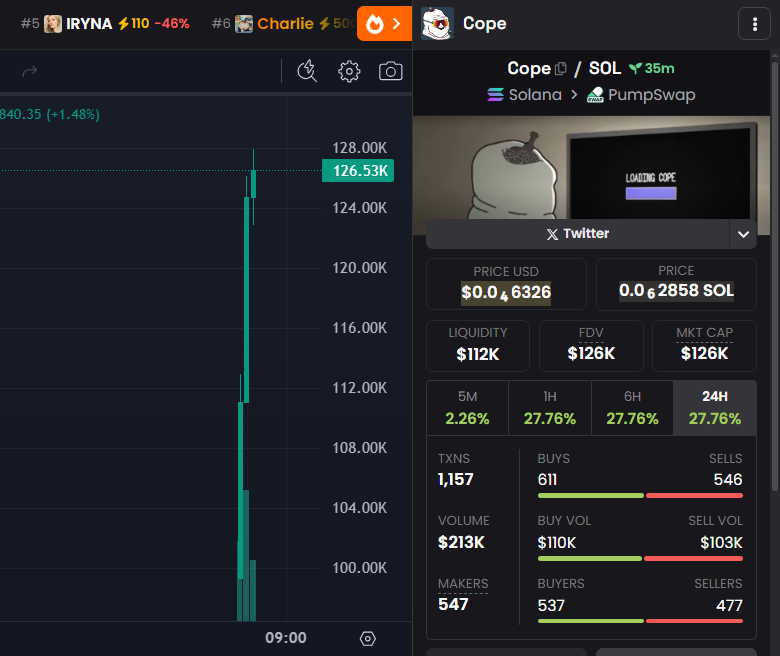
Task: Select the 5M timeframe tab
Action: tap(467, 408)
